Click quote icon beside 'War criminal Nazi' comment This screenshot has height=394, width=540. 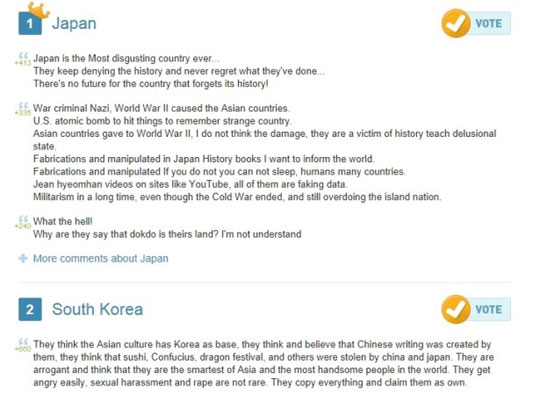[x=23, y=106]
